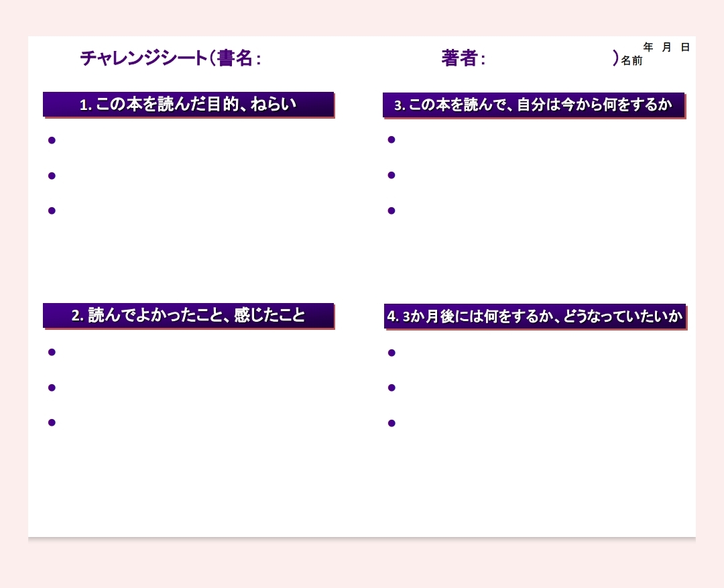Click first bullet under section 4 header
724x588 pixels.
391,353
